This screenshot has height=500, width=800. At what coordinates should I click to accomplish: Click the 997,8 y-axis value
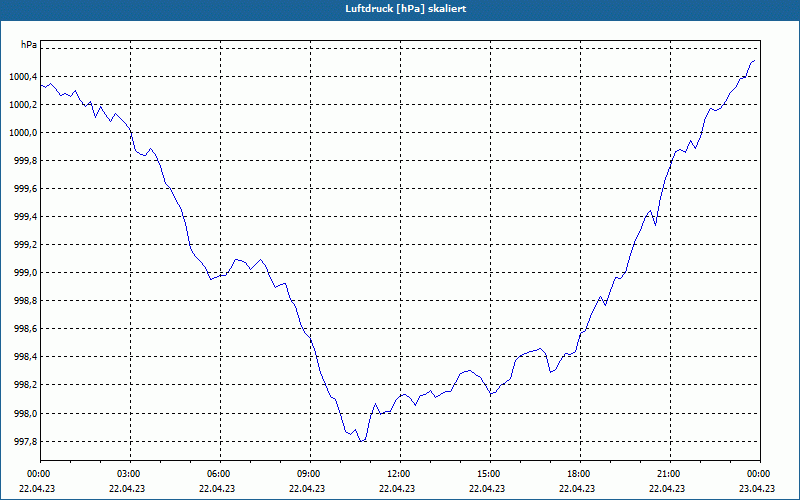point(26,442)
